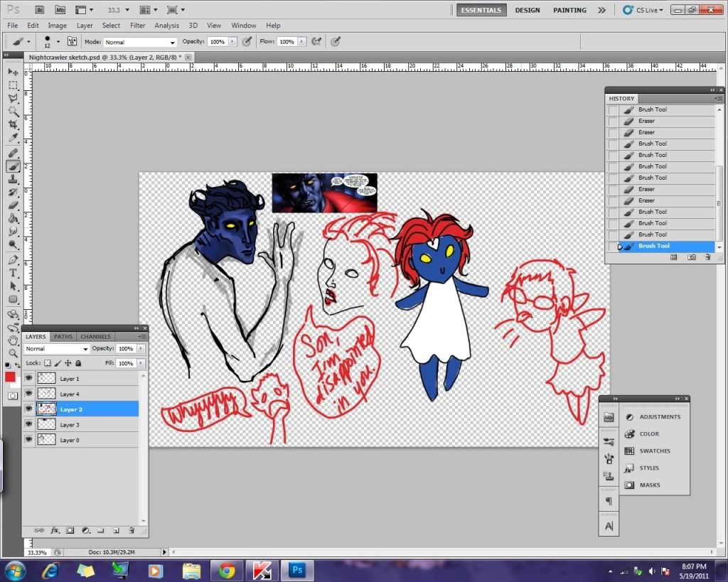Select the Pen tool
This screenshot has height=582, width=728.
tap(13, 260)
